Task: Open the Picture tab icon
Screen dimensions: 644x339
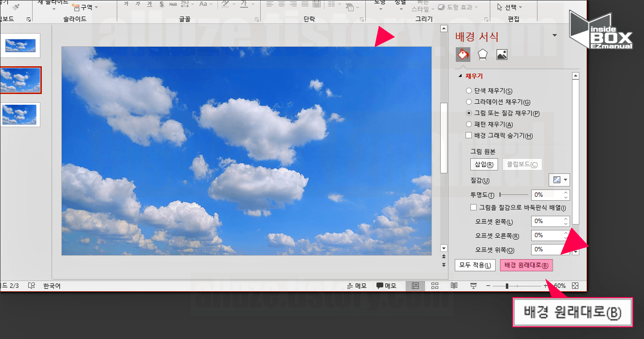Action: click(502, 55)
